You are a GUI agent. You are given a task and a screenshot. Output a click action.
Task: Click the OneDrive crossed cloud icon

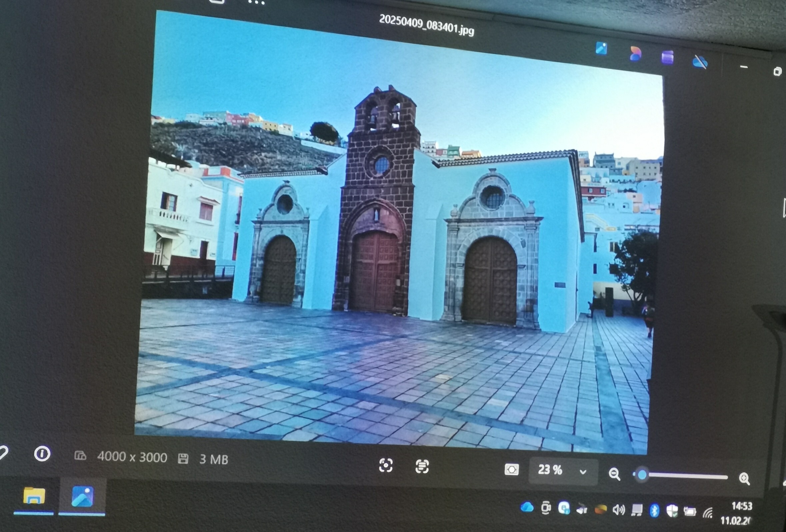click(x=700, y=62)
